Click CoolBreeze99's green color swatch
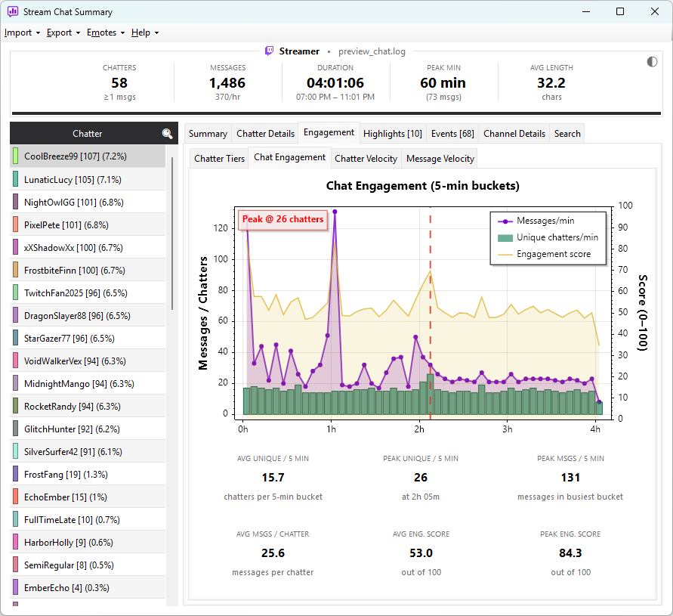Viewport: 673px width, 616px height. pos(15,156)
